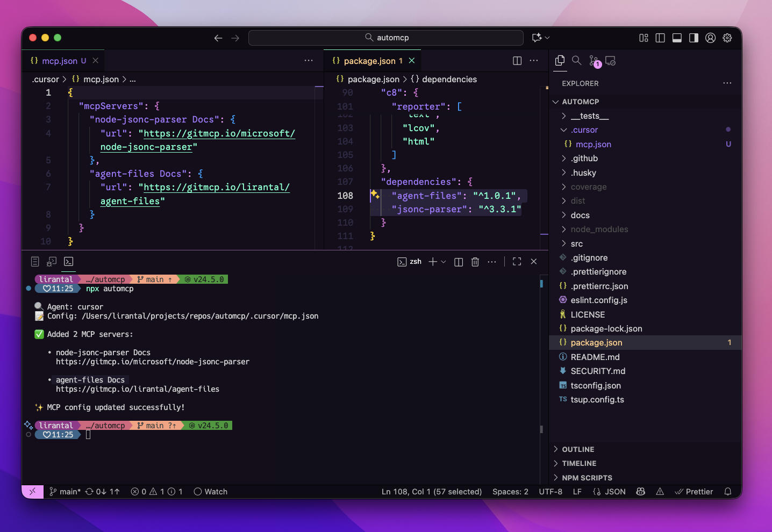772x532 pixels.
Task: Synchronize changes in status bar
Action: pyautogui.click(x=102, y=492)
